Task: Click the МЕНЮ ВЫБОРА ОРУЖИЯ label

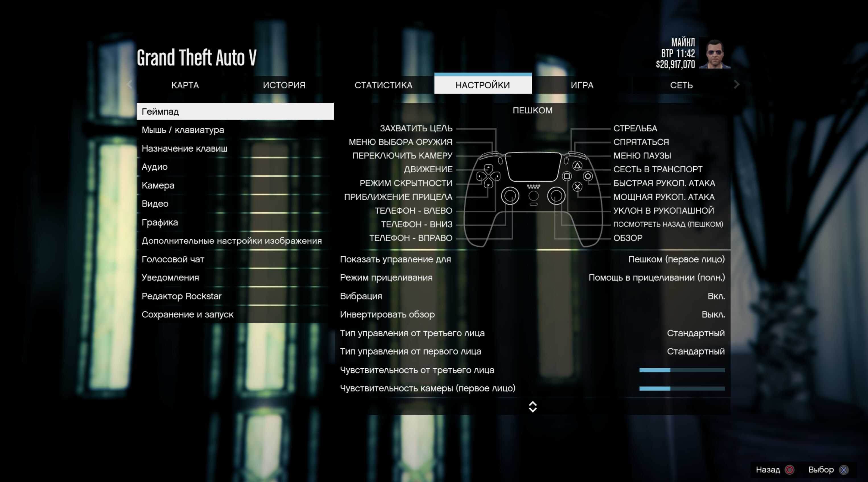Action: pyautogui.click(x=400, y=142)
